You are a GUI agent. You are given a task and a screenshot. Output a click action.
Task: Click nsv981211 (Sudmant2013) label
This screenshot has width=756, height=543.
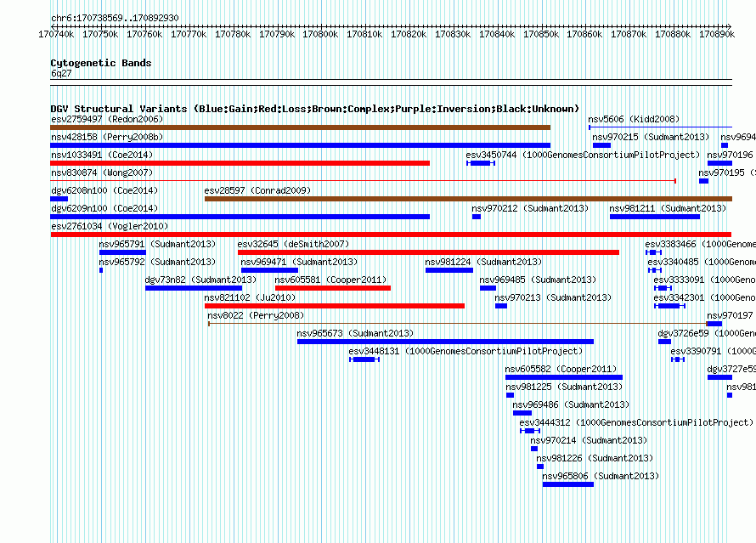668,208
